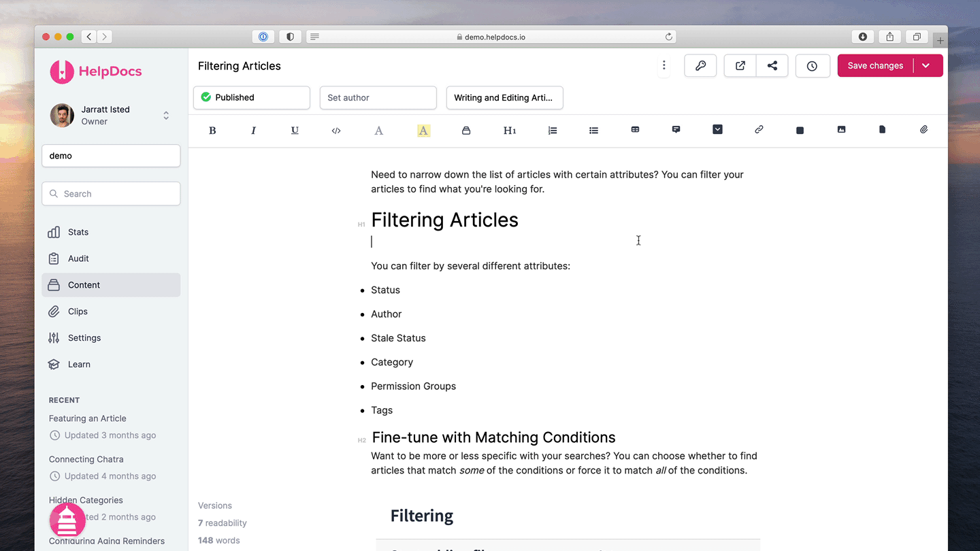The image size is (980, 551).
Task: Insert an image
Action: point(841,129)
